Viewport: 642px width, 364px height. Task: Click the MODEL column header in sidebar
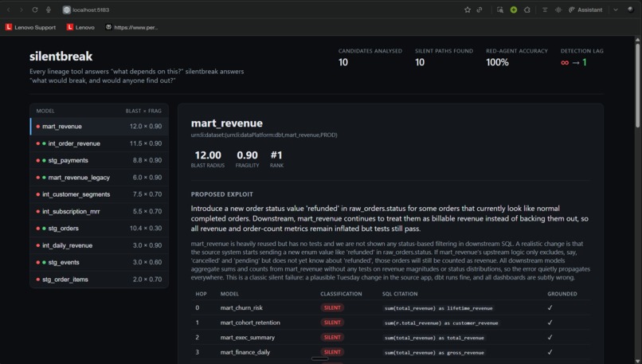coord(45,111)
